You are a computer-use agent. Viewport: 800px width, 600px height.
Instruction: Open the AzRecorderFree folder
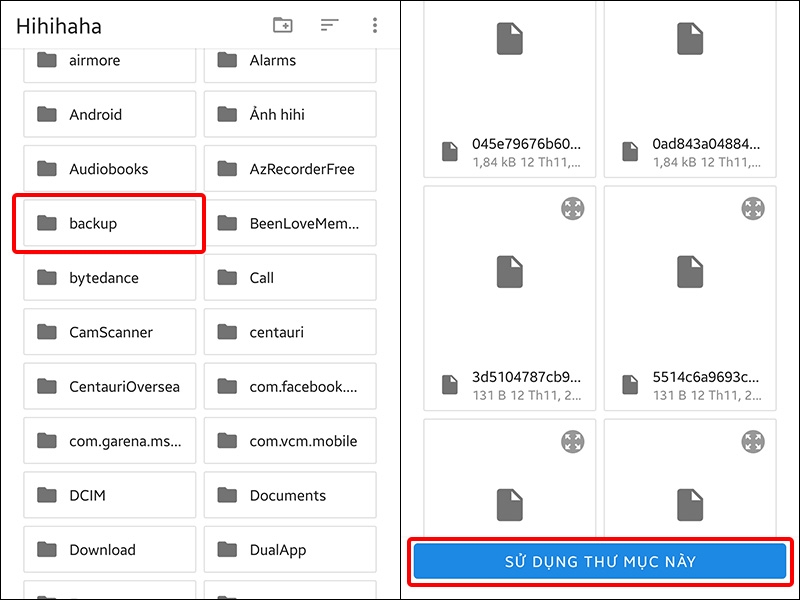pos(290,168)
